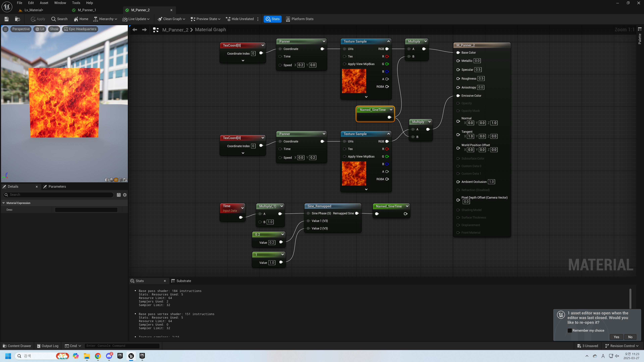Click the material graph breadcrumb icon
This screenshot has height=362, width=644.
pos(156,30)
